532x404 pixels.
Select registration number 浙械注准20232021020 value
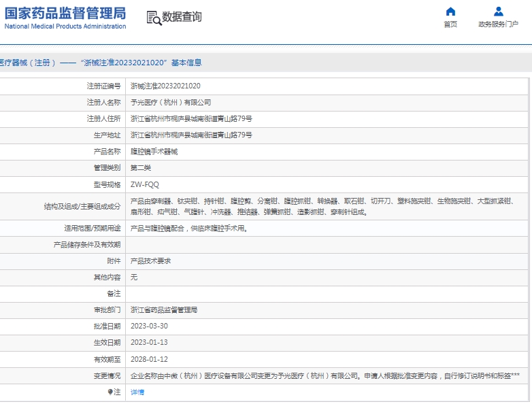click(x=165, y=86)
